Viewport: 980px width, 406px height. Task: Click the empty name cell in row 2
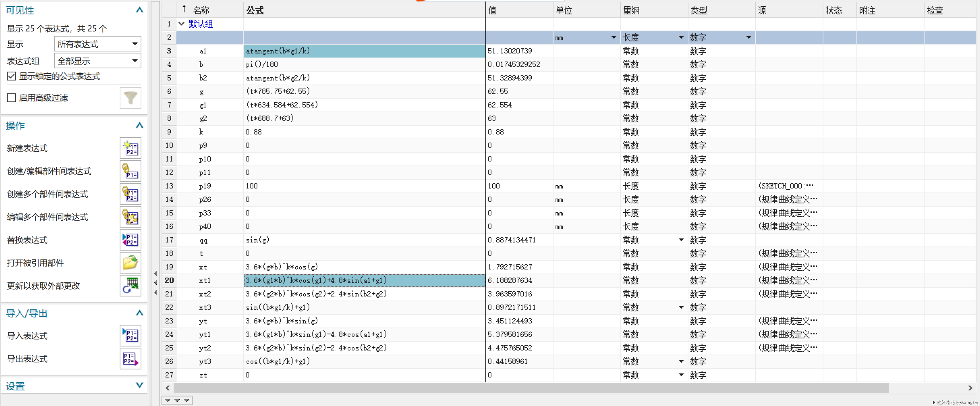pyautogui.click(x=210, y=37)
